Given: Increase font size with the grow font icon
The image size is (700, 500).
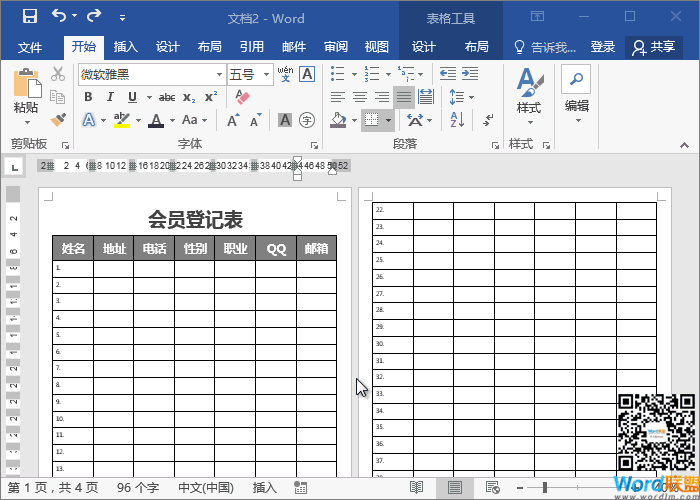Looking at the screenshot, I should point(233,120).
